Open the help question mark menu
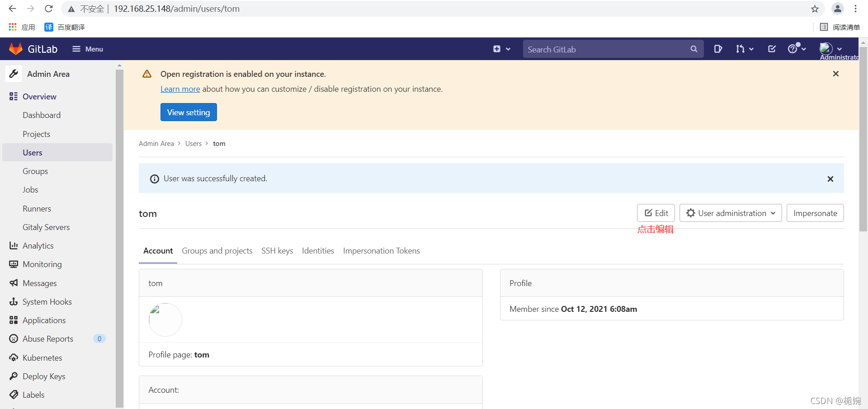Viewport: 868px width, 409px height. coord(797,48)
